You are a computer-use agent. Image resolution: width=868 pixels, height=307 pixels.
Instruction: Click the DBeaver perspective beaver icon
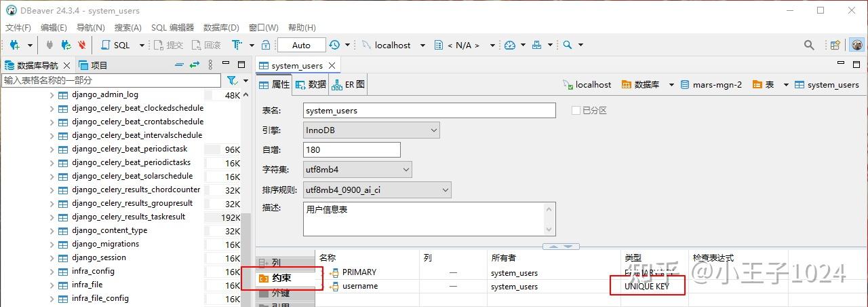tap(857, 45)
